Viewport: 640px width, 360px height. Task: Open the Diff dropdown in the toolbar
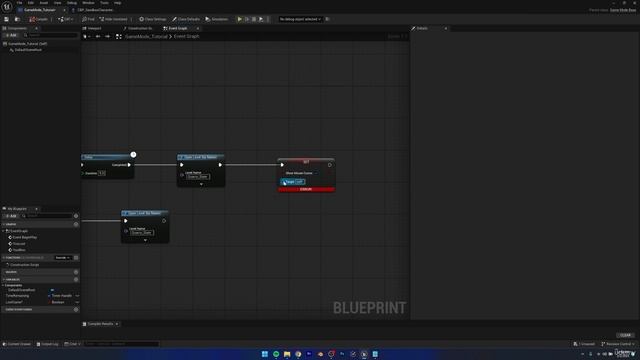66,19
